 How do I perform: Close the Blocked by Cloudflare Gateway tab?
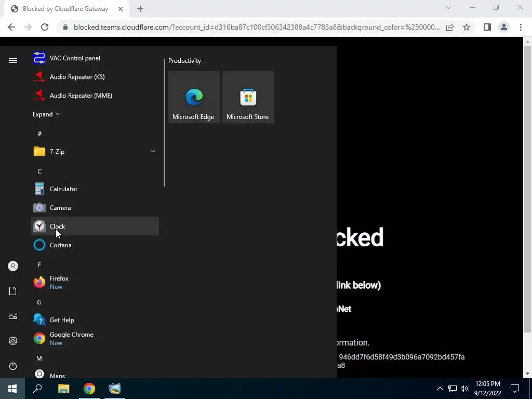pyautogui.click(x=121, y=9)
